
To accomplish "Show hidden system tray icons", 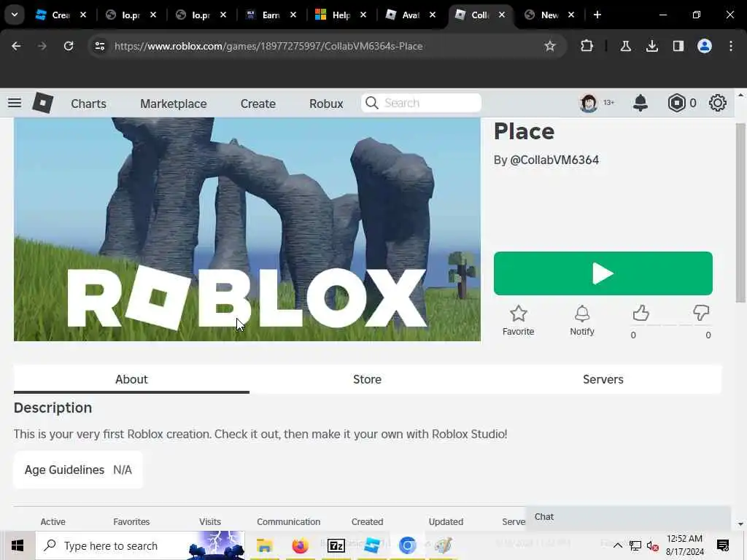I will coord(617,545).
